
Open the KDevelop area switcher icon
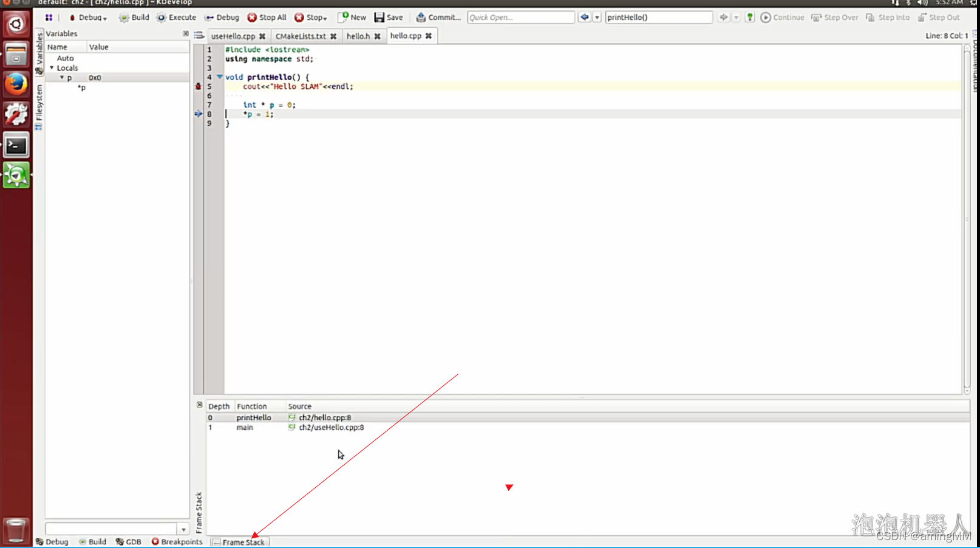click(x=49, y=18)
